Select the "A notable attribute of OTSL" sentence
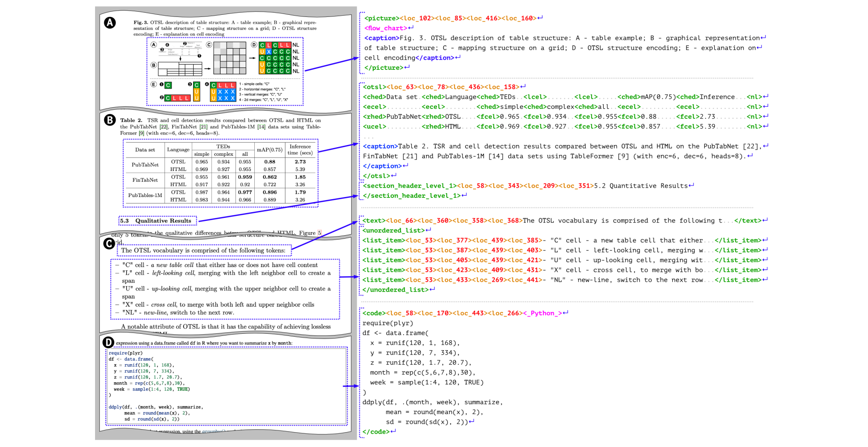Screen dimensions: 868x447 pyautogui.click(x=226, y=327)
